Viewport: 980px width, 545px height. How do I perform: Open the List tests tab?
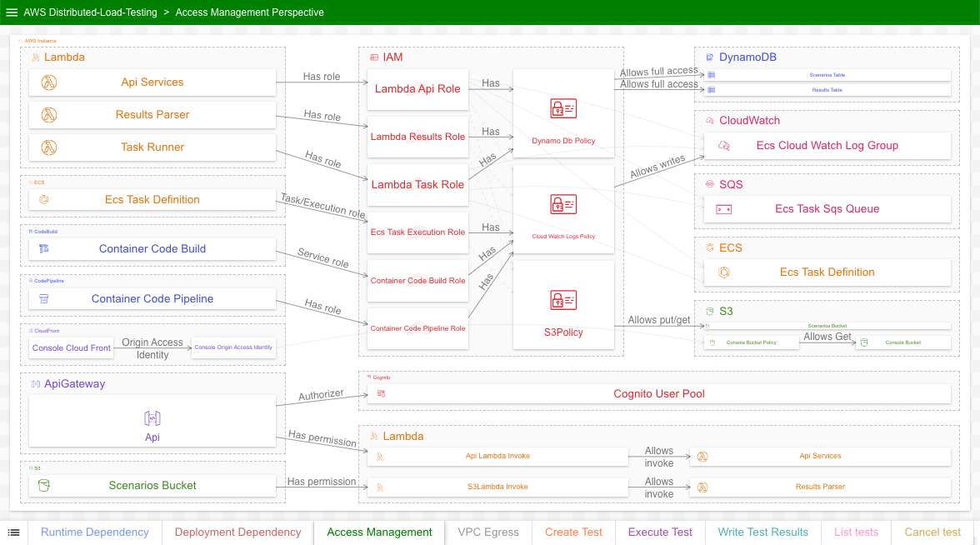(857, 532)
